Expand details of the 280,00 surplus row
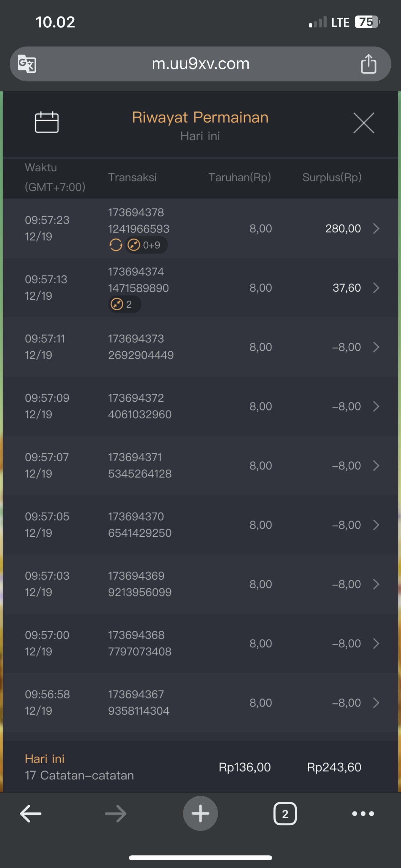The height and width of the screenshot is (868, 401). click(x=376, y=228)
